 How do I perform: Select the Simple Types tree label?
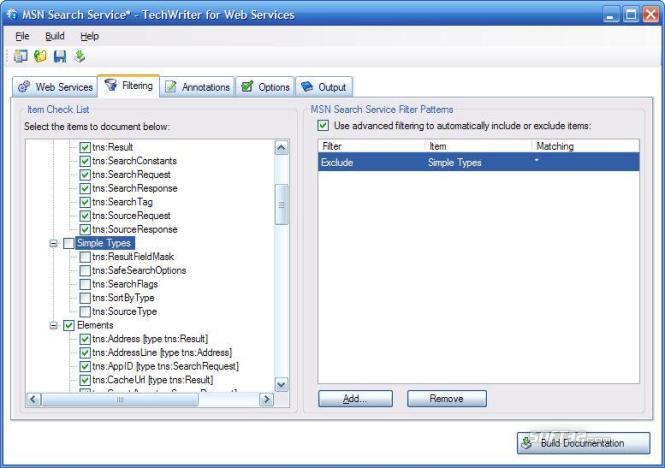pyautogui.click(x=104, y=243)
